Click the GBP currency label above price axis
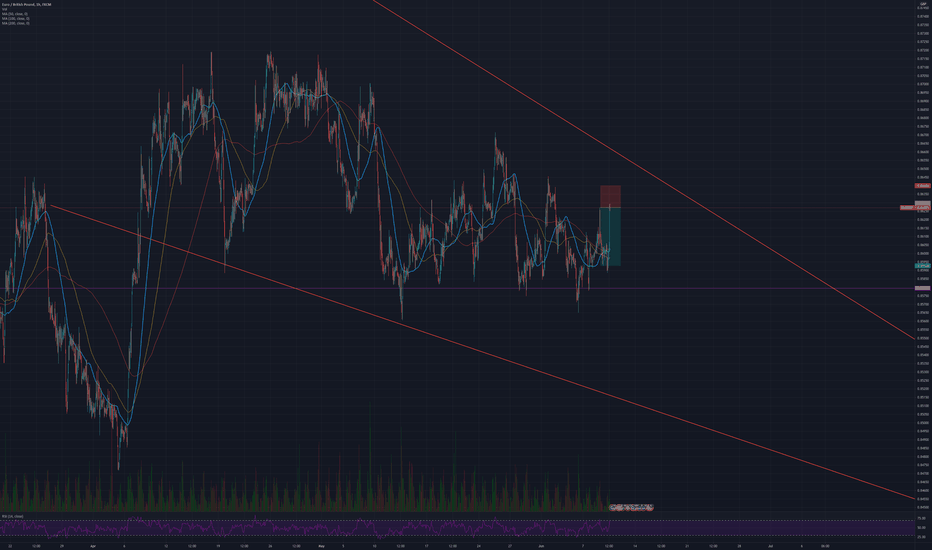 [923, 4]
